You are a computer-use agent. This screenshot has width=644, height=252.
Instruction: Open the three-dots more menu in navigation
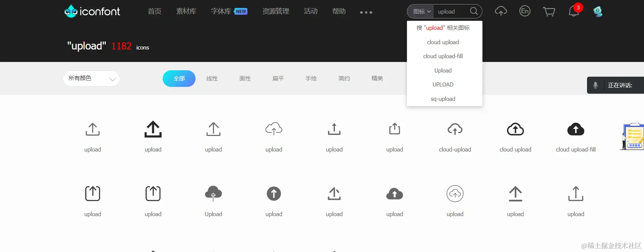point(366,12)
